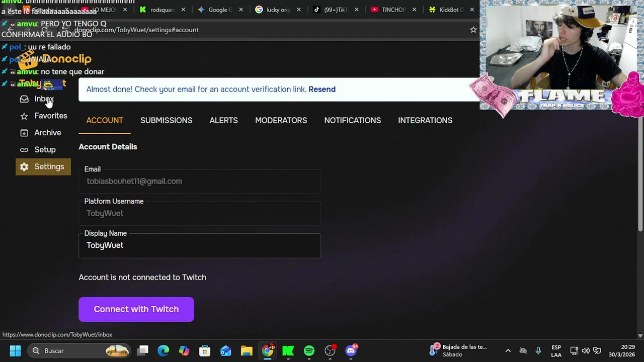Image resolution: width=644 pixels, height=362 pixels.
Task: Open Kick app in taskbar
Action: [x=288, y=350]
